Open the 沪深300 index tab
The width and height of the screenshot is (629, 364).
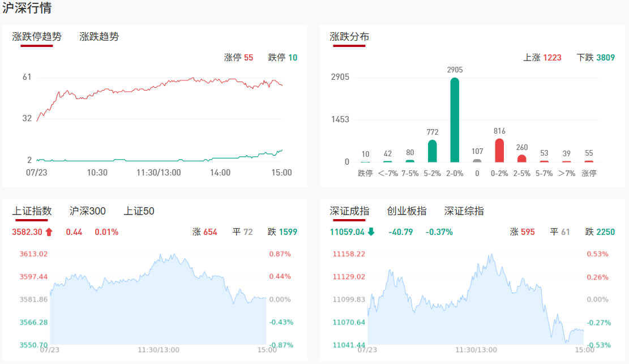click(x=88, y=211)
